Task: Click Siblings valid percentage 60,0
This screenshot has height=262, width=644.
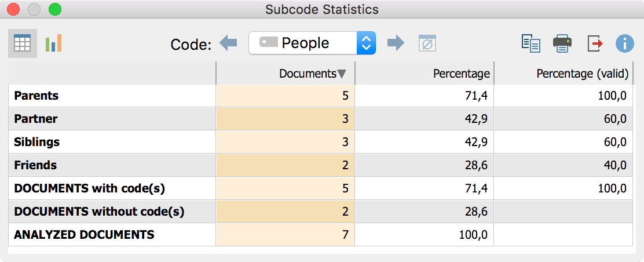Action: [x=563, y=142]
